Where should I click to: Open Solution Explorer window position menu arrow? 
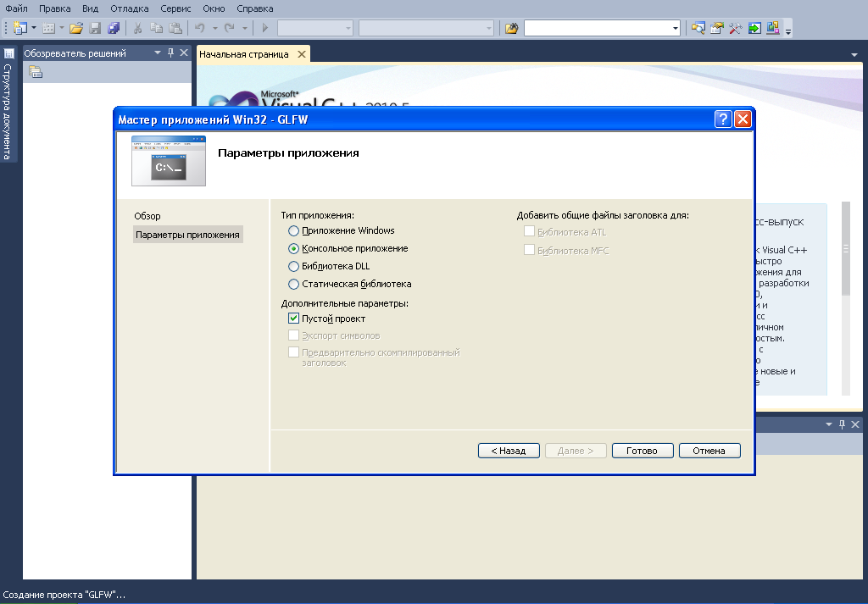coord(157,53)
